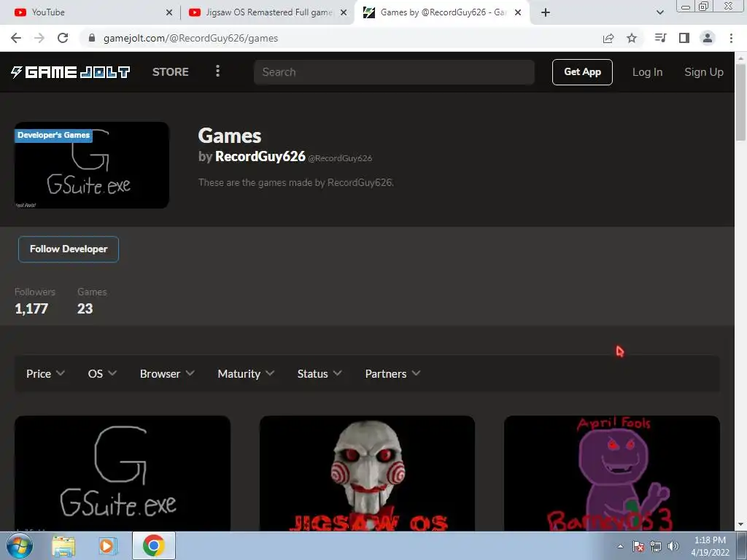Click the volume speaker tray icon
747x560 pixels.
(x=673, y=546)
